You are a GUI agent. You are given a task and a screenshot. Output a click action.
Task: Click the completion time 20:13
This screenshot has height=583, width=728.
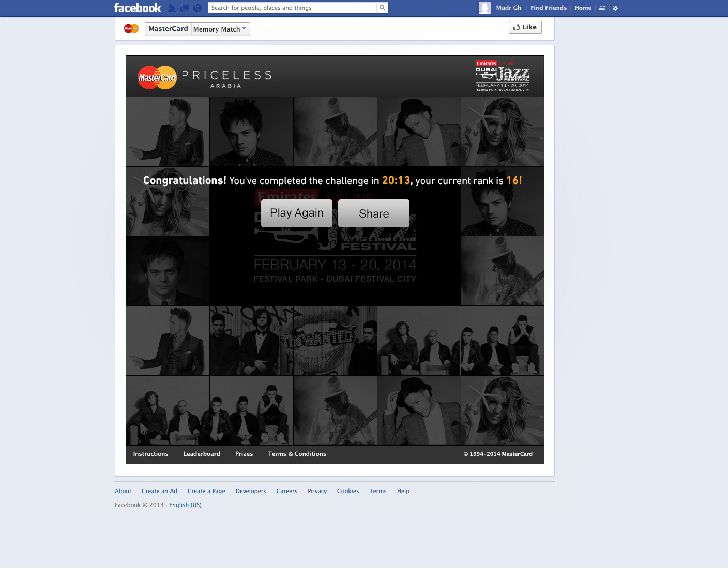(396, 180)
